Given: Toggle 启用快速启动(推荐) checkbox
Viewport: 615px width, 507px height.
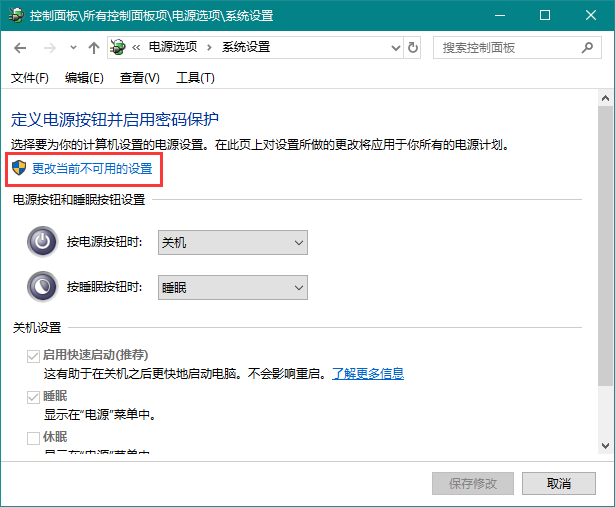Looking at the screenshot, I should (33, 356).
